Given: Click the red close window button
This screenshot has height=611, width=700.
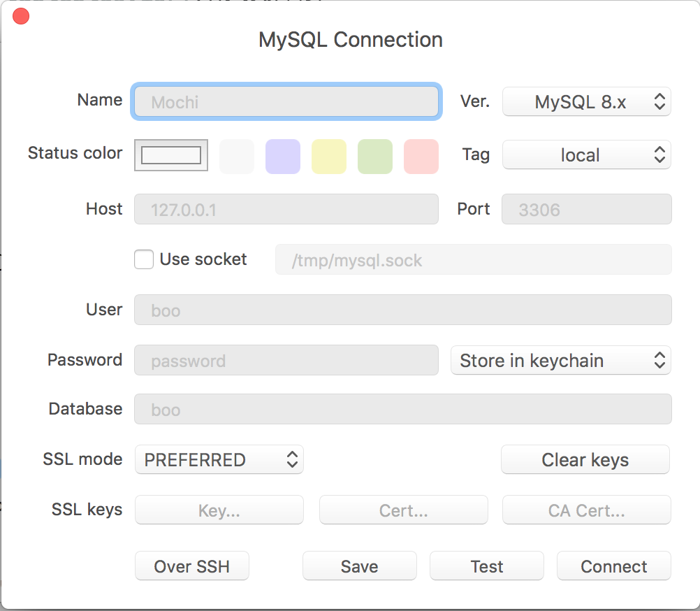Looking at the screenshot, I should point(21,16).
